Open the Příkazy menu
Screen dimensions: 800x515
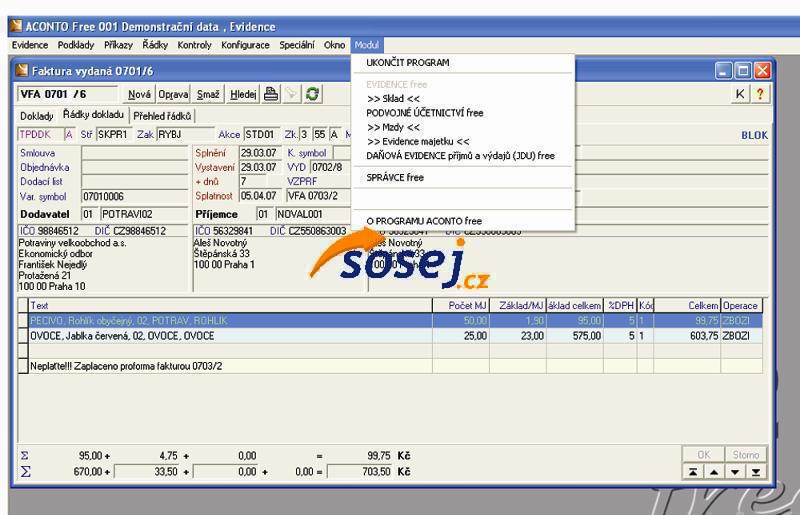pyautogui.click(x=118, y=45)
